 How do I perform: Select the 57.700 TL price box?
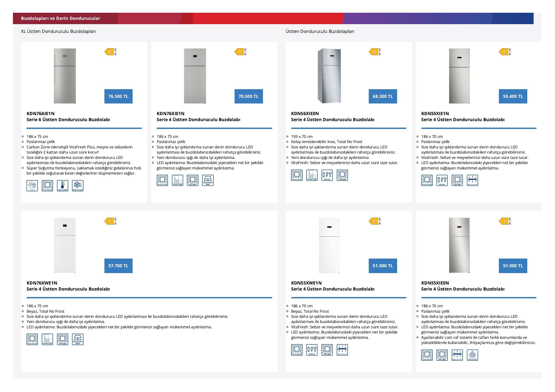(x=119, y=266)
